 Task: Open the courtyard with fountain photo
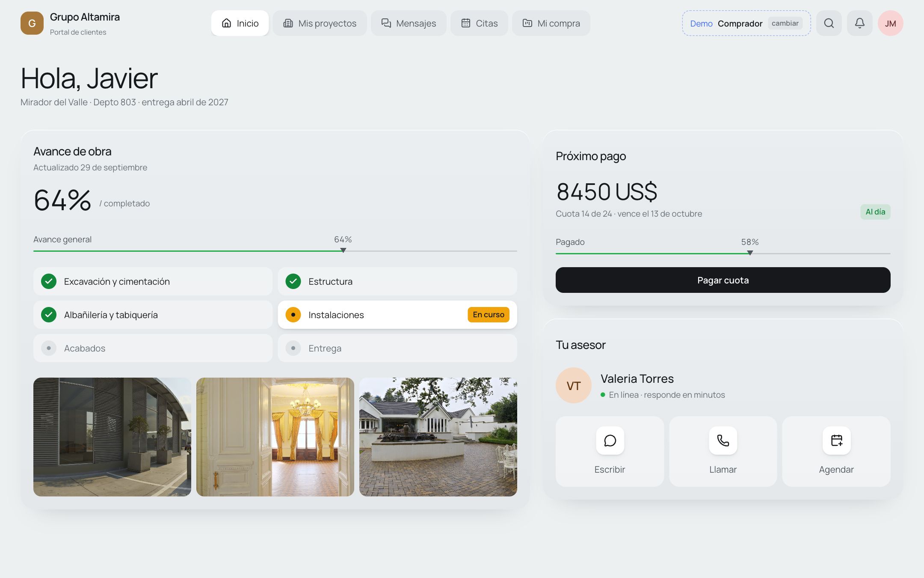pyautogui.click(x=438, y=437)
